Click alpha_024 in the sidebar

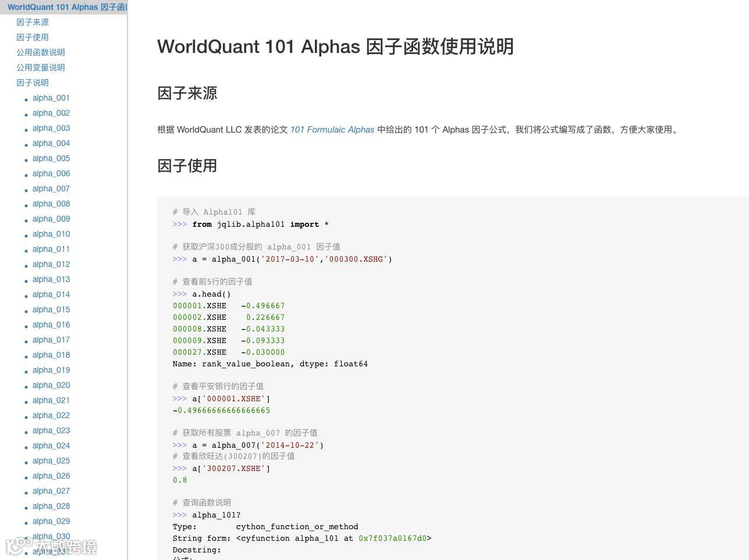[x=51, y=445]
